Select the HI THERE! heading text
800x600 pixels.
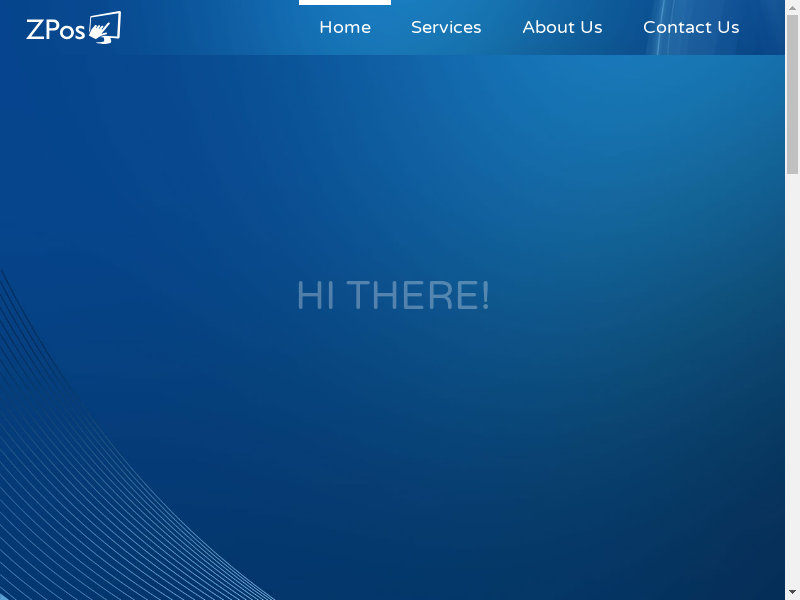393,296
